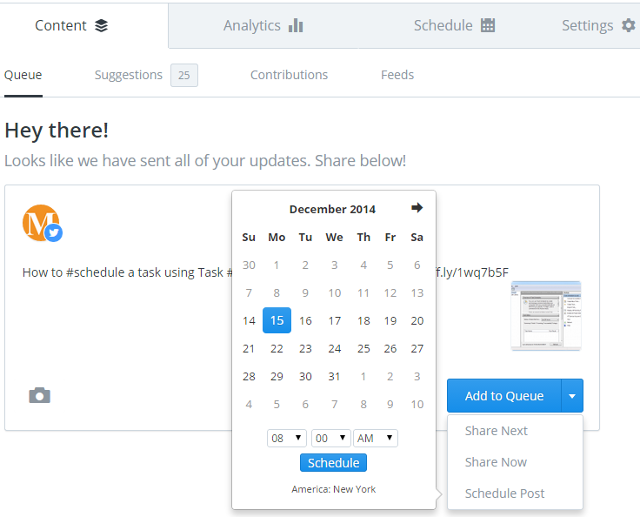Image resolution: width=640 pixels, height=517 pixels.
Task: Click the camera icon to attach photo
Action: coord(39,395)
